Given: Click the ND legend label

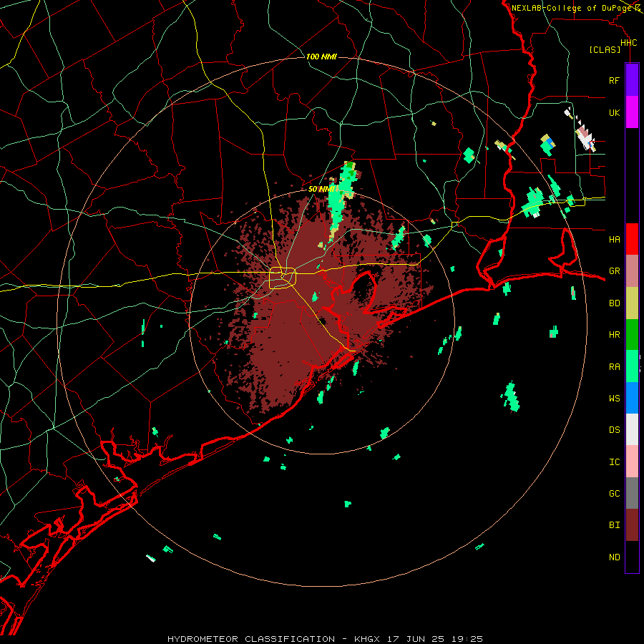Looking at the screenshot, I should click(614, 557).
